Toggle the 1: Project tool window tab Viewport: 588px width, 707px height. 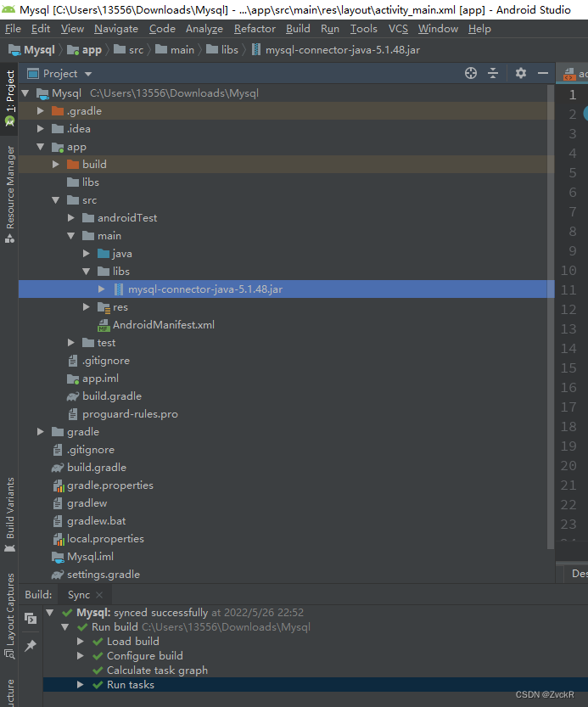pos(9,98)
